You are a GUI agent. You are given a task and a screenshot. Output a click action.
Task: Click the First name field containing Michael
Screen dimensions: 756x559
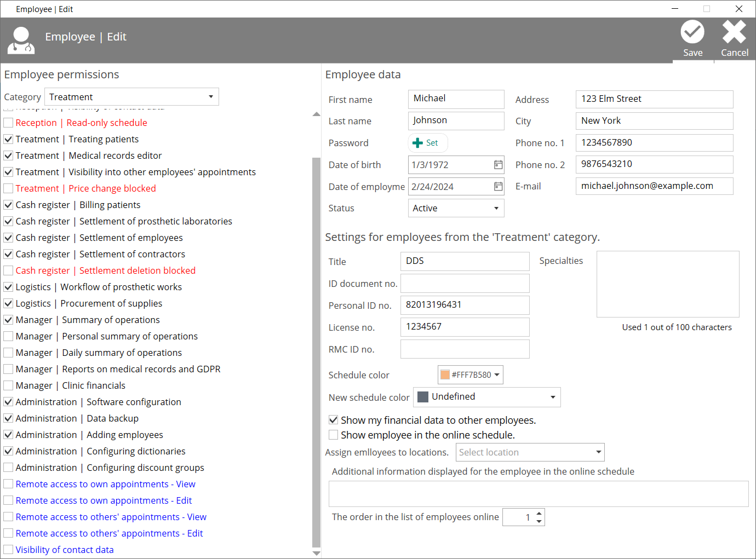[456, 99]
